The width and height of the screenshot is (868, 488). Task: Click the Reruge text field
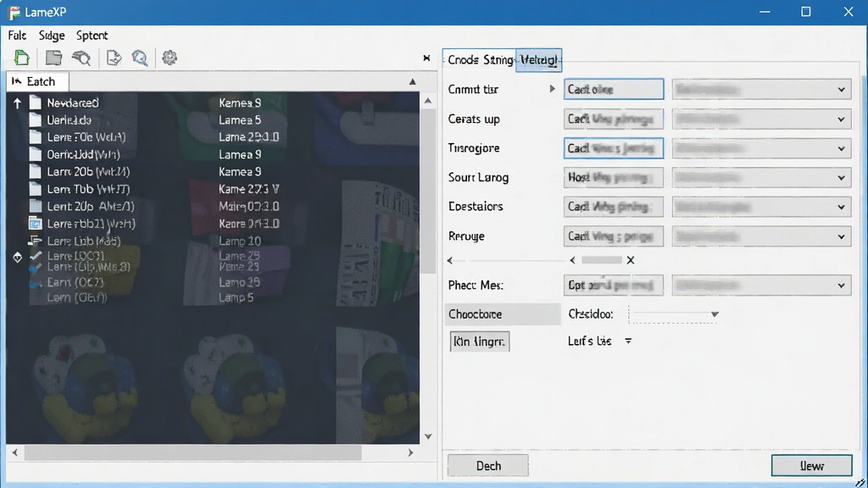click(614, 236)
